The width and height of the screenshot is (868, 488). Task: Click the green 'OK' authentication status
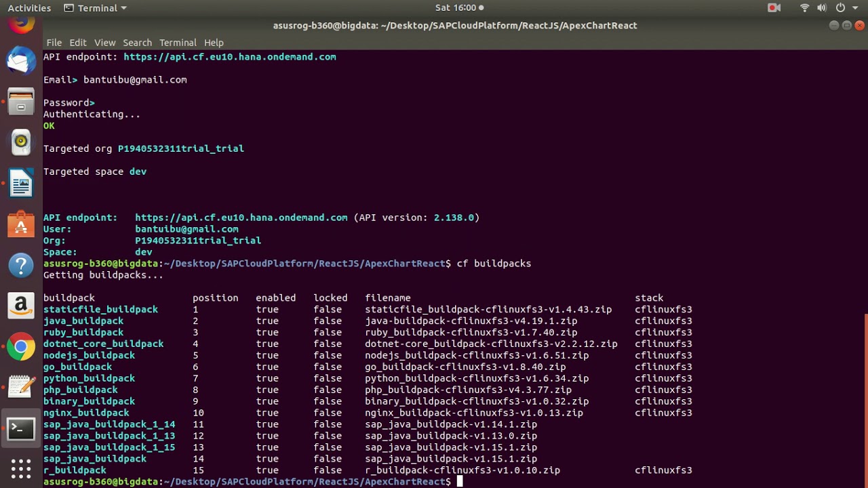tap(49, 126)
